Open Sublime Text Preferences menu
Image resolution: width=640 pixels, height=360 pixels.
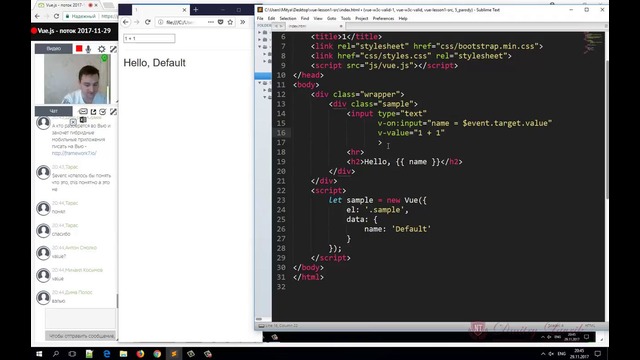(383, 18)
